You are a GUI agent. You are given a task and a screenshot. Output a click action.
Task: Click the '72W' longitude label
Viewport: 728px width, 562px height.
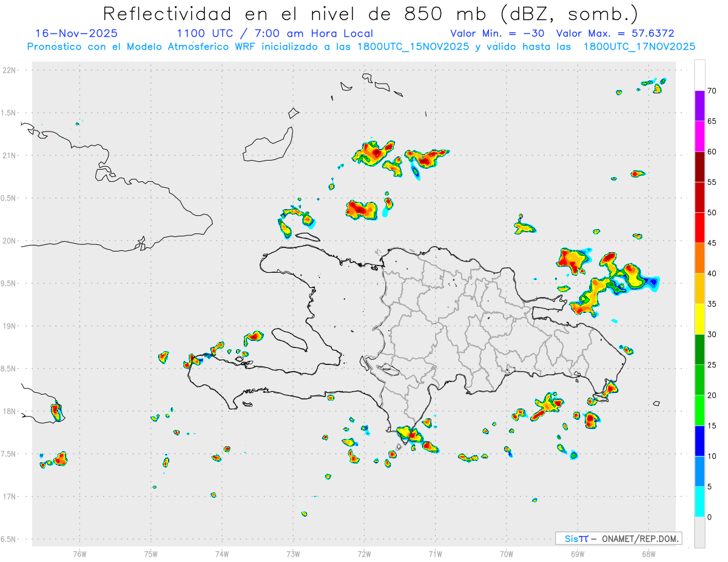[364, 554]
